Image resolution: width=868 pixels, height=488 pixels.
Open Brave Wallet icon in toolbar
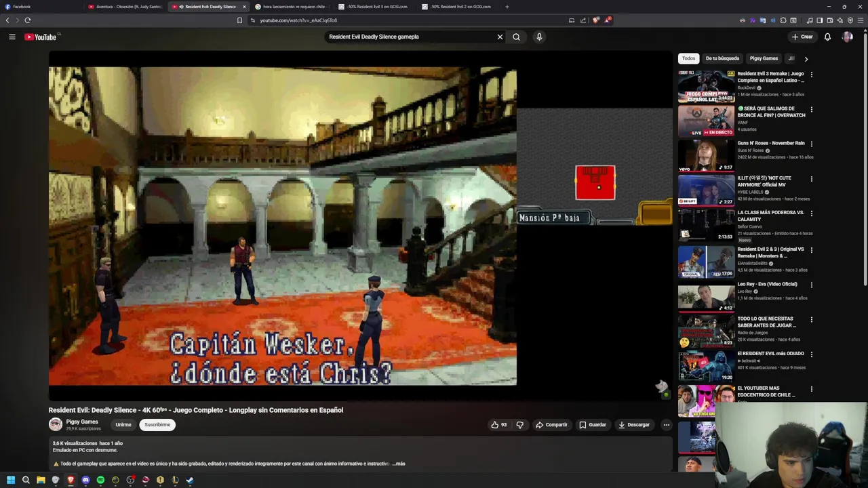(830, 20)
